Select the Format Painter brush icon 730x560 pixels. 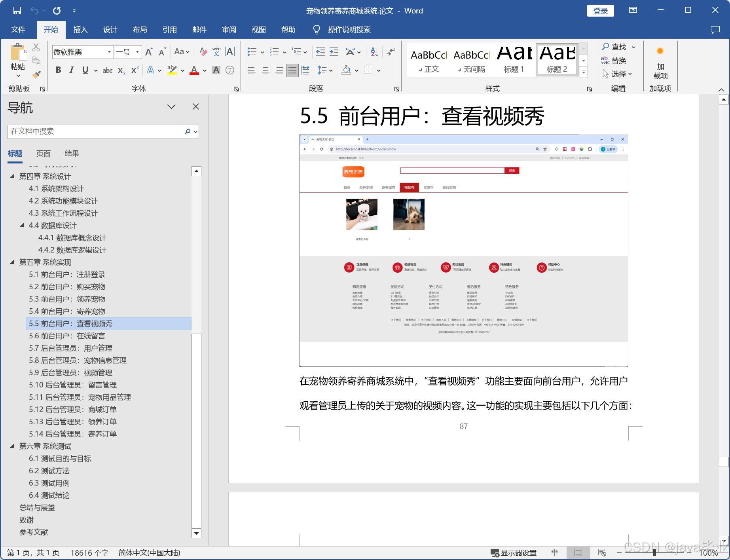(x=36, y=74)
